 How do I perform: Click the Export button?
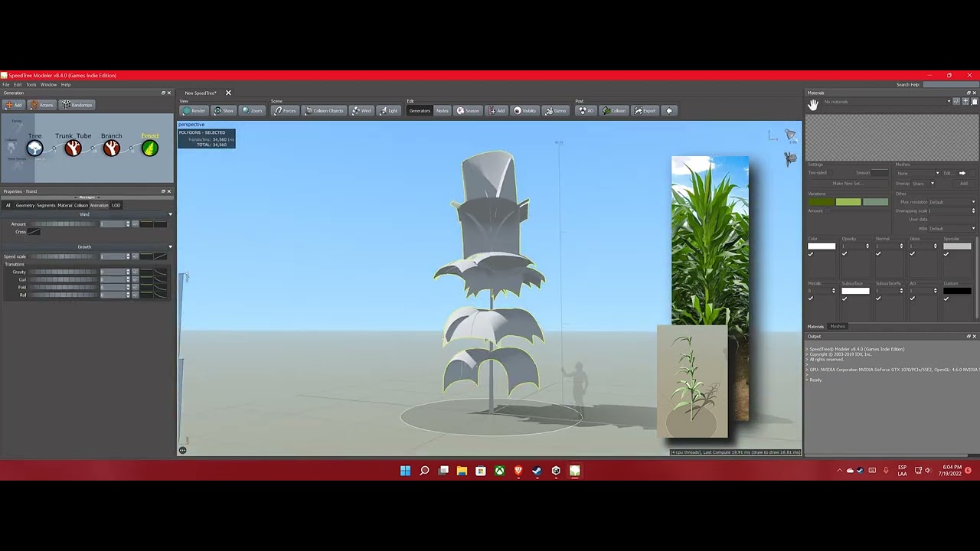(645, 111)
